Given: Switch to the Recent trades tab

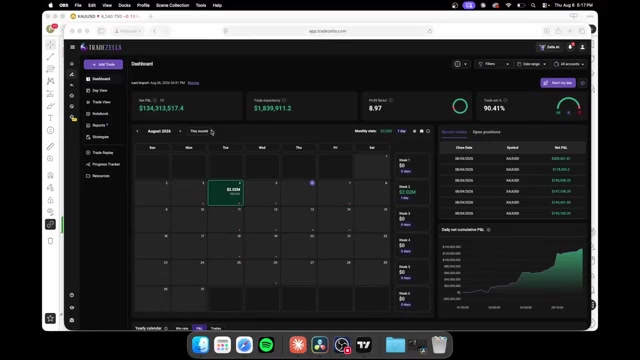Looking at the screenshot, I should [x=454, y=132].
